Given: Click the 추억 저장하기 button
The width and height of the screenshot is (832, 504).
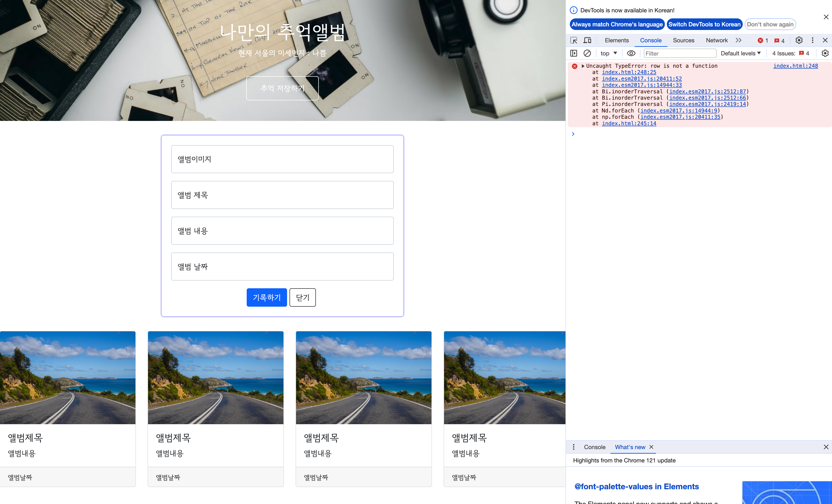Looking at the screenshot, I should coord(282,88).
